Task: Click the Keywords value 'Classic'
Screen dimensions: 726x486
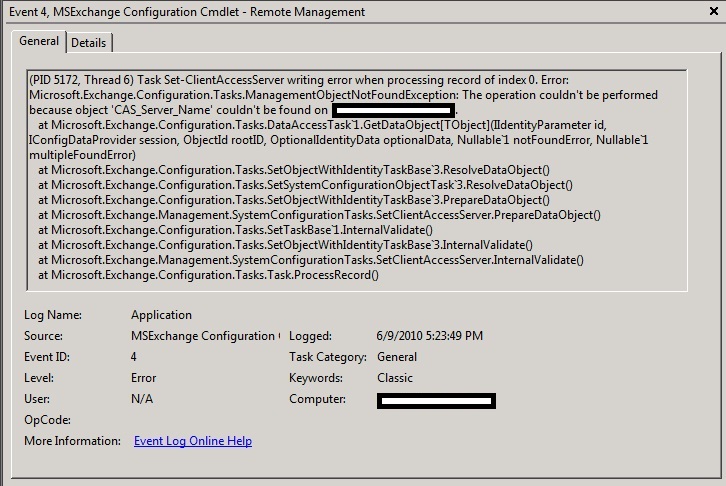Action: (x=394, y=378)
